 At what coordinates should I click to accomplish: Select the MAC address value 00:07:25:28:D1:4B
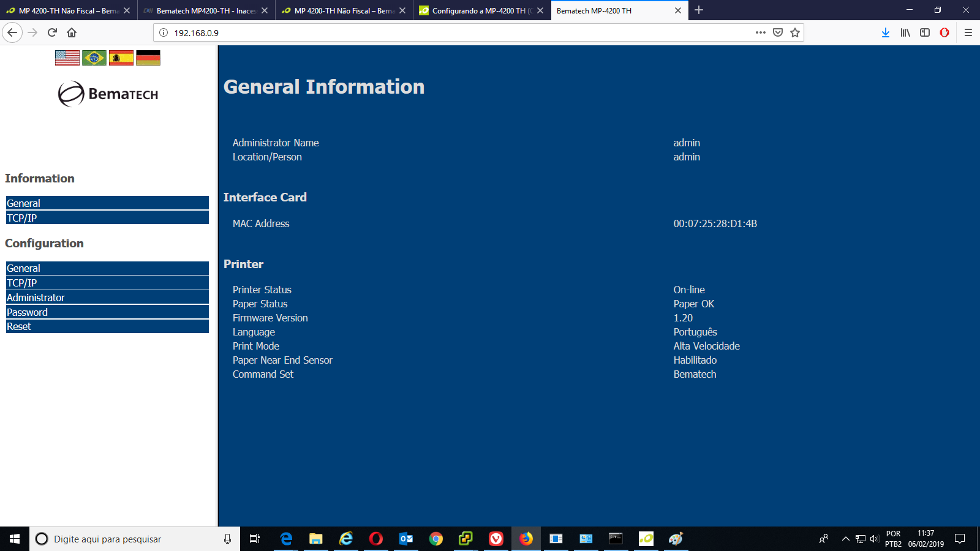click(x=715, y=223)
